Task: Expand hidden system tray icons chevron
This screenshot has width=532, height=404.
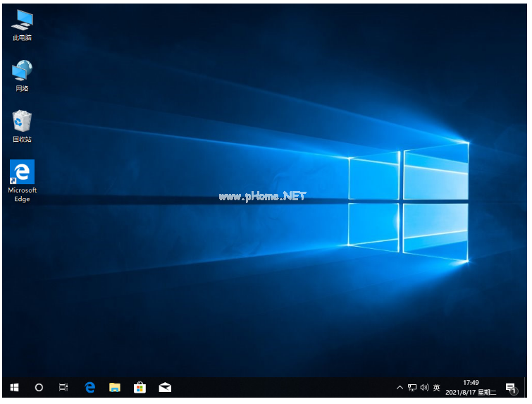Action: tap(400, 387)
